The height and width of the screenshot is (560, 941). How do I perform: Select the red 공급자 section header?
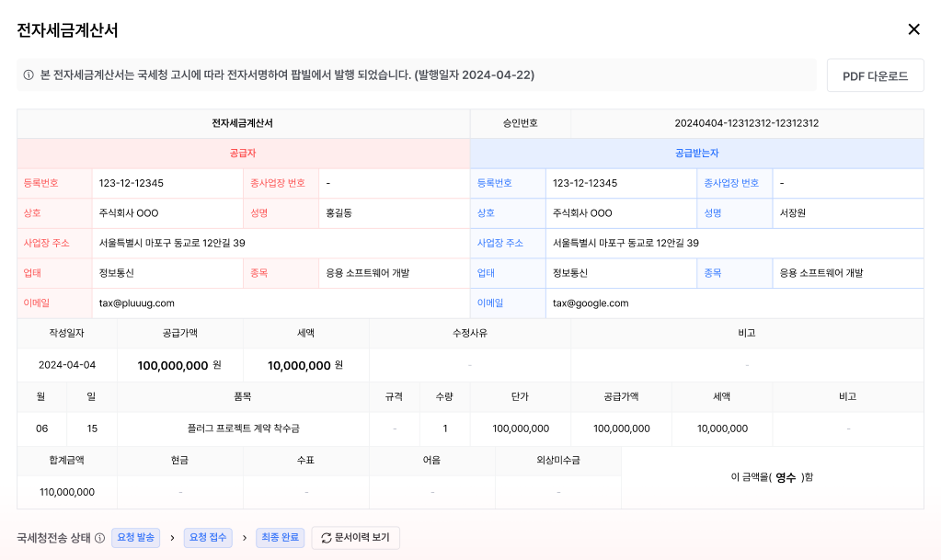click(x=243, y=153)
